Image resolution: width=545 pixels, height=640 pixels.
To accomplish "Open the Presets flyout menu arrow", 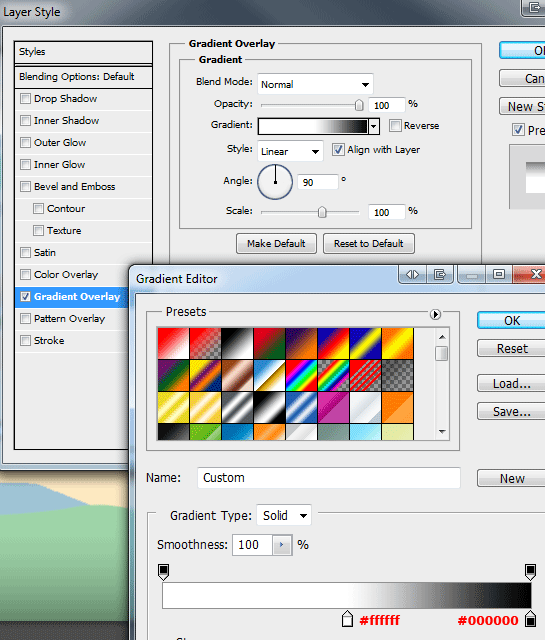I will 435,314.
